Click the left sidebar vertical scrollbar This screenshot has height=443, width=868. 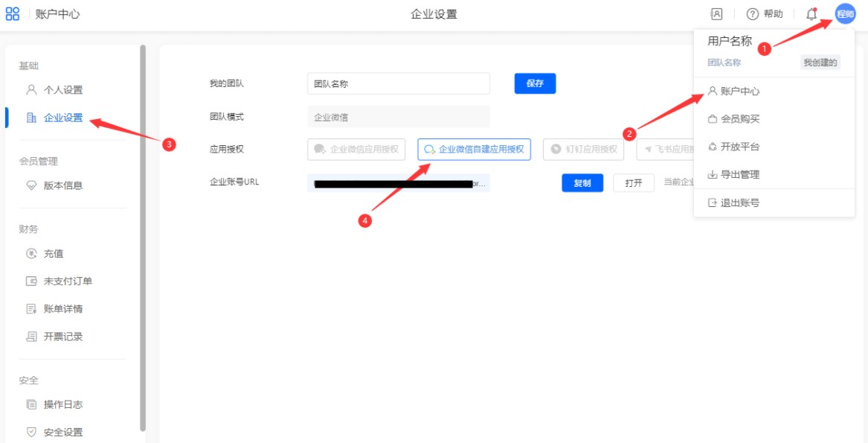(143, 238)
